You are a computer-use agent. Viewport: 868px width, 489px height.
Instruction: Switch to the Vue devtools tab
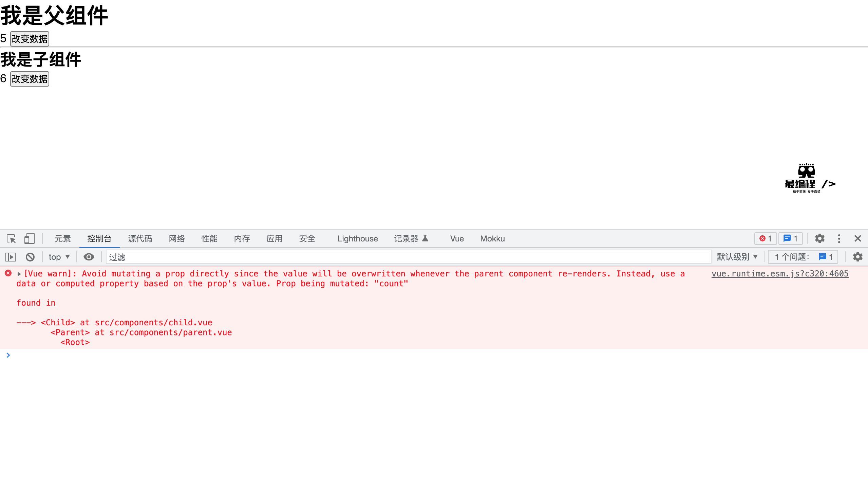tap(457, 239)
